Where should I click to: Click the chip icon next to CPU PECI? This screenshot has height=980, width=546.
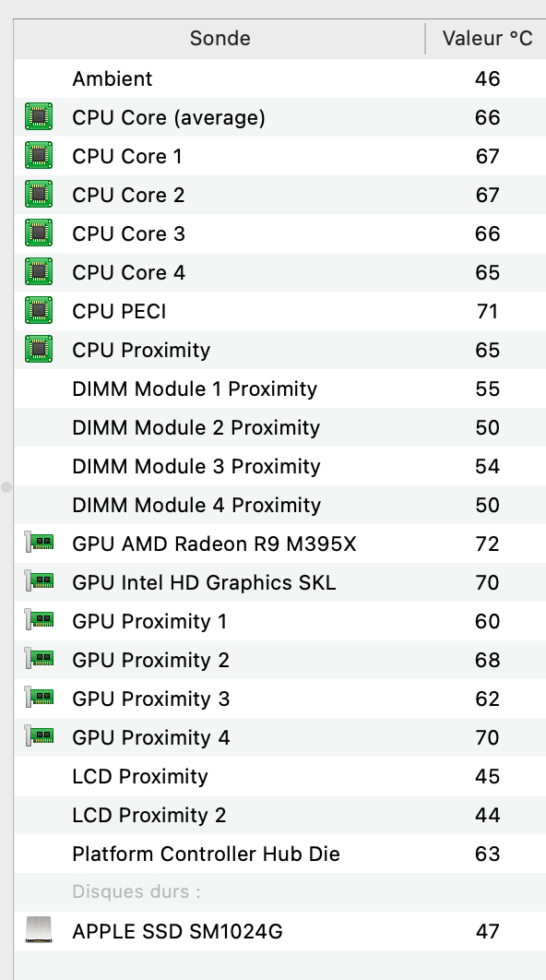click(x=39, y=311)
